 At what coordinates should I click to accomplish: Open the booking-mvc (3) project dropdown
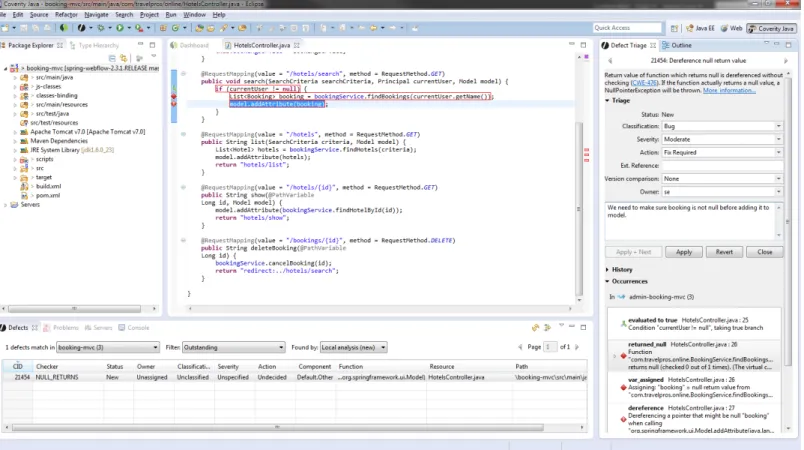[108, 347]
